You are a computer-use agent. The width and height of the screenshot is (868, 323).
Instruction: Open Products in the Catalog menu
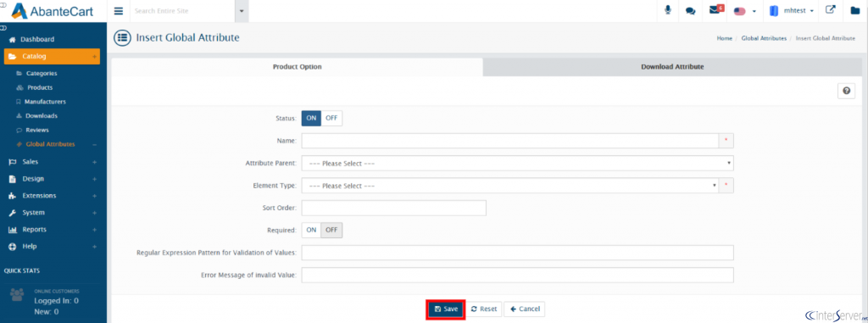point(40,87)
